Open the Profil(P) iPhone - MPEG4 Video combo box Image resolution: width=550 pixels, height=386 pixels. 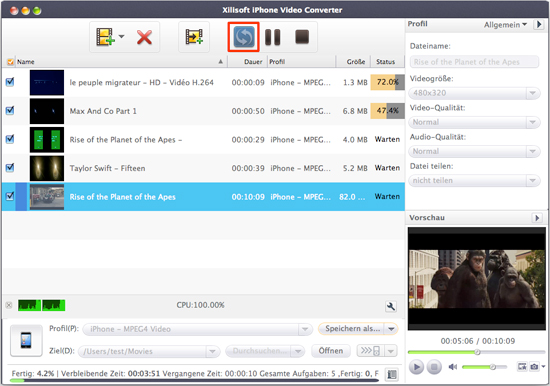click(197, 329)
